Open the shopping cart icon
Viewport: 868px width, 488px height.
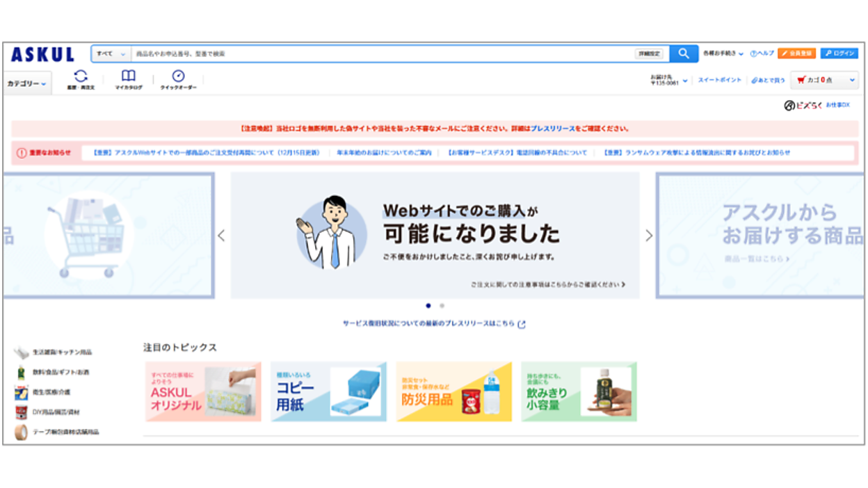[801, 80]
